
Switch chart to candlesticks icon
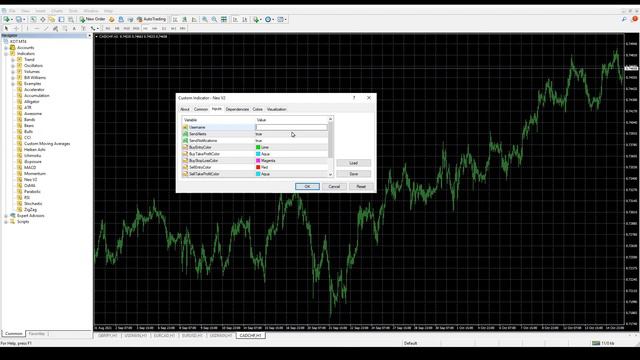click(184, 19)
